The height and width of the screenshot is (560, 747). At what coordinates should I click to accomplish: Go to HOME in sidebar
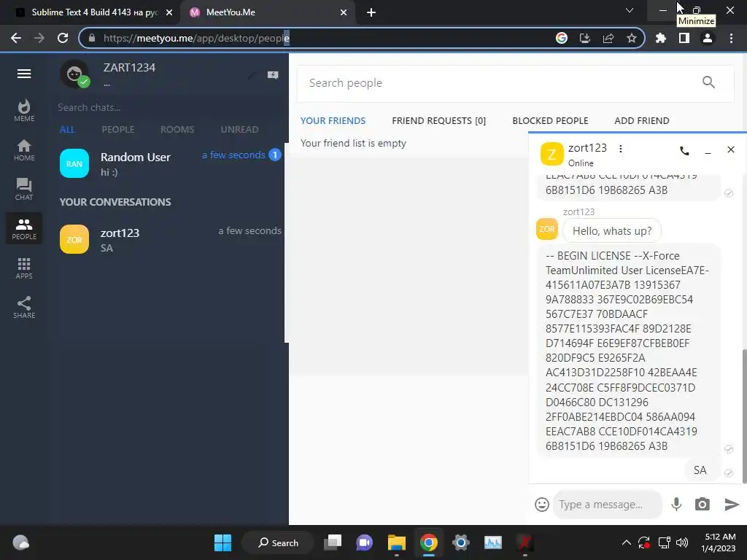[24, 150]
